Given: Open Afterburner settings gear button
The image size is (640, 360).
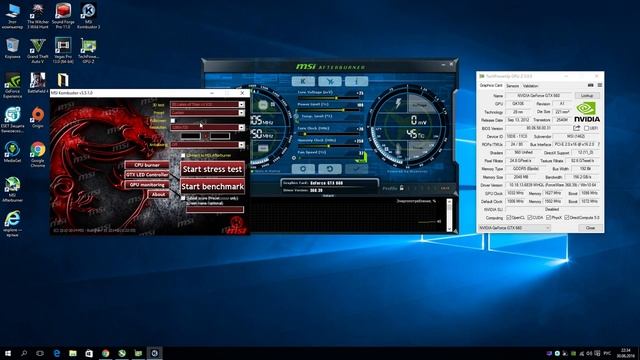Looking at the screenshot, I should pyautogui.click(x=303, y=169).
